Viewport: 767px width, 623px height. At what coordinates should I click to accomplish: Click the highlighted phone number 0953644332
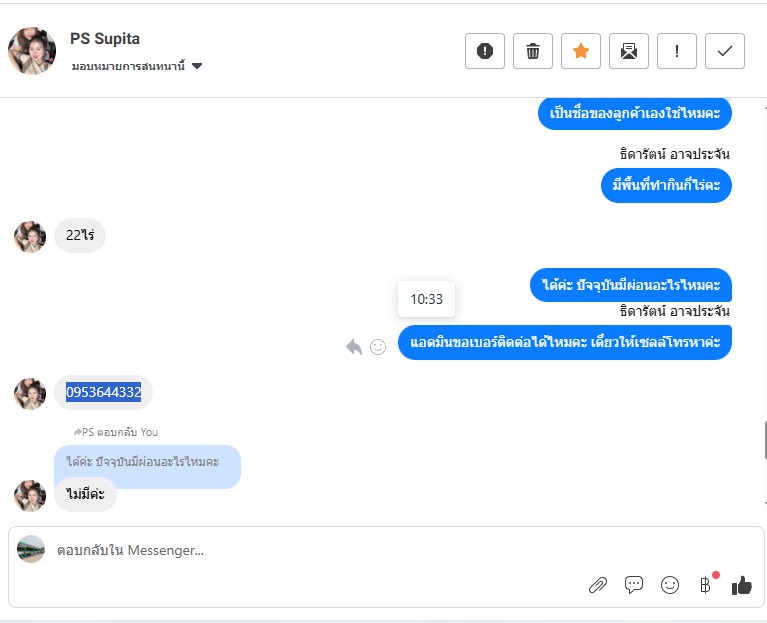104,392
